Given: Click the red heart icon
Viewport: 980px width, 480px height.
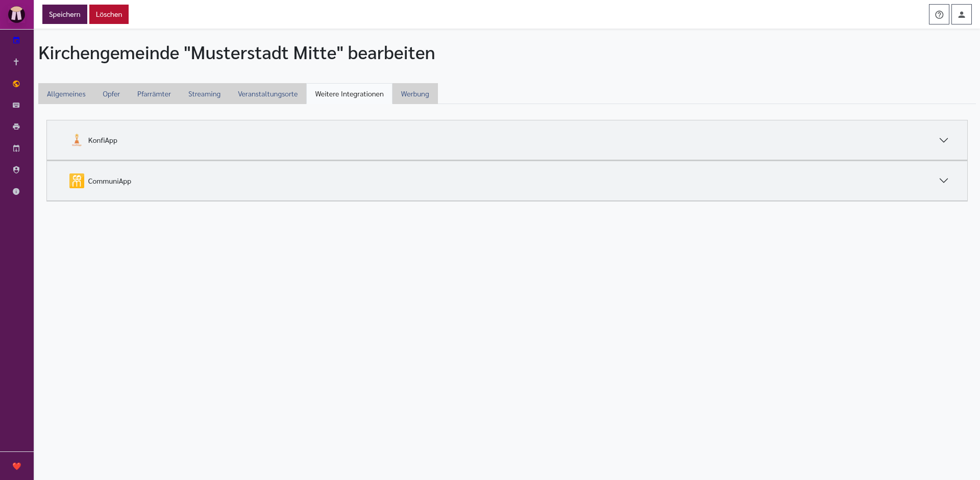Looking at the screenshot, I should (16, 466).
